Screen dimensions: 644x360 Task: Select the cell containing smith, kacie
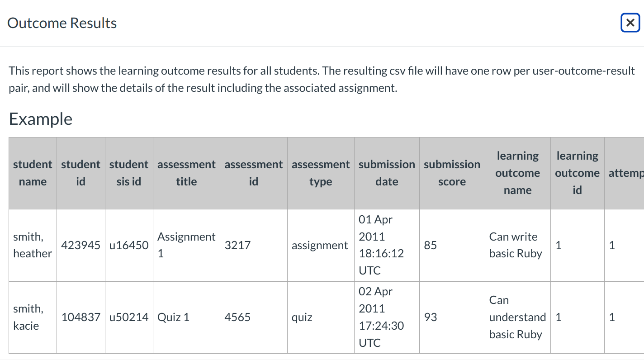coord(32,317)
